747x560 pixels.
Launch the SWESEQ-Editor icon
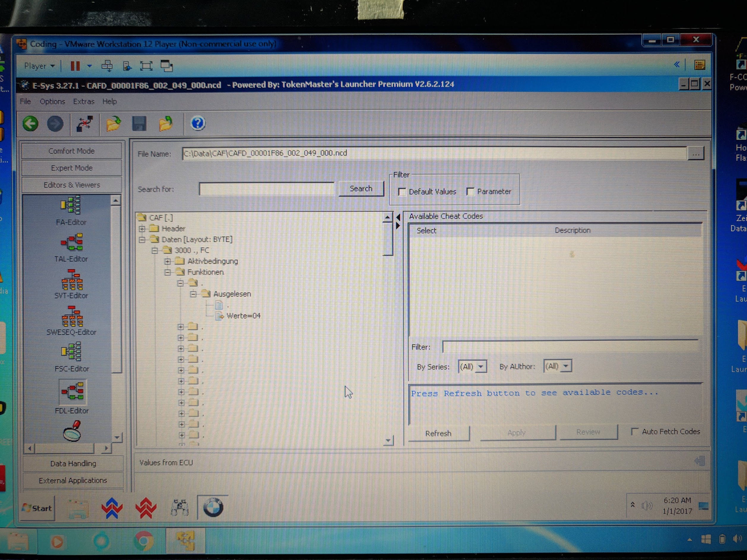pyautogui.click(x=72, y=316)
